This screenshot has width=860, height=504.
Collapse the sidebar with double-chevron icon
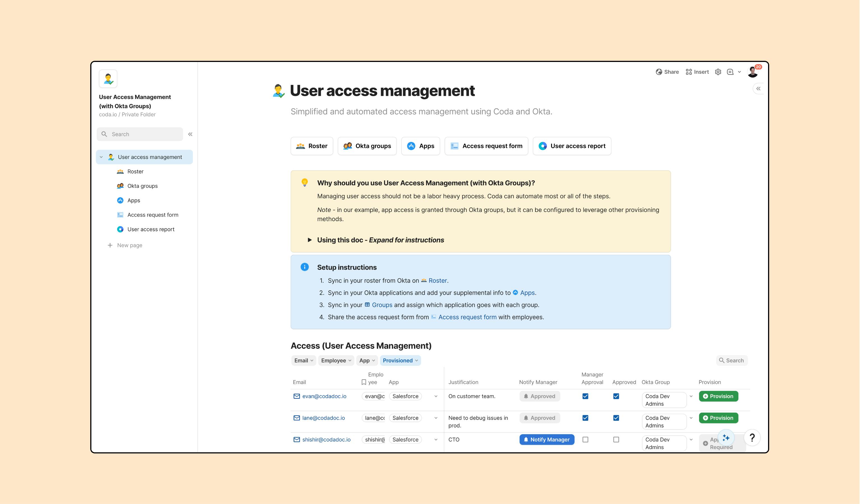pos(190,134)
